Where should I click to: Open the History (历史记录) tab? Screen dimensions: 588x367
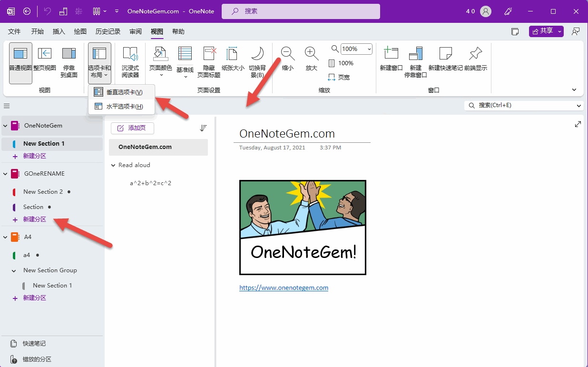[108, 31]
